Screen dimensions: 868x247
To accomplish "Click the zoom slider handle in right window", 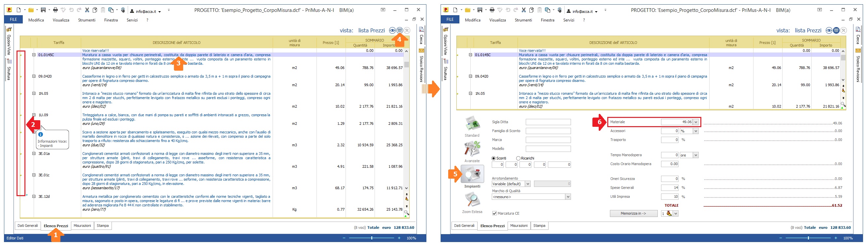I will (808, 238).
